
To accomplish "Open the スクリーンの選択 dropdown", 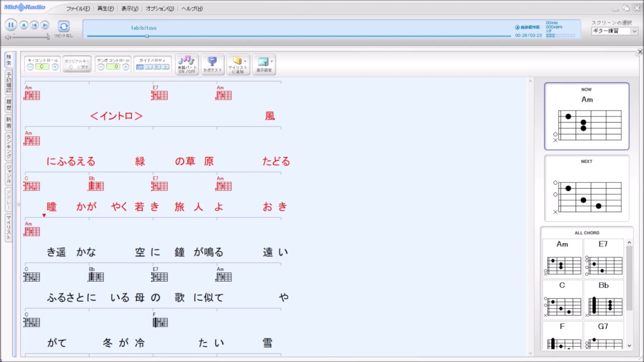I will click(x=615, y=31).
